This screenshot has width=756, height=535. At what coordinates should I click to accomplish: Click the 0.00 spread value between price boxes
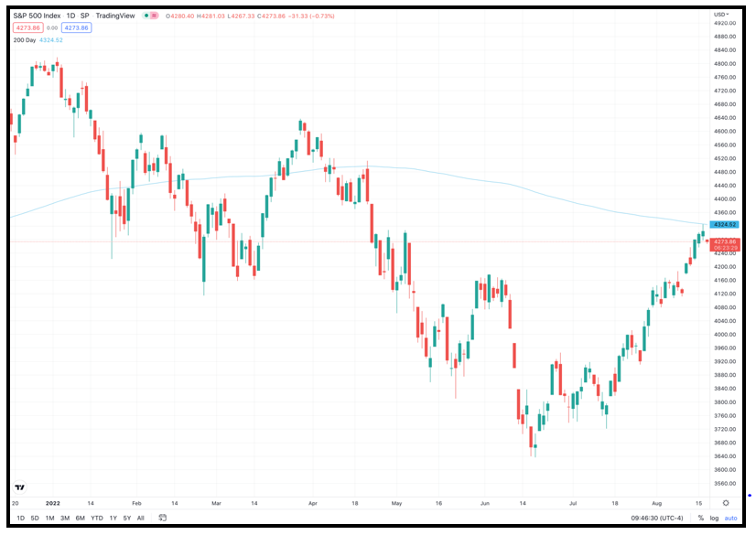coord(52,28)
